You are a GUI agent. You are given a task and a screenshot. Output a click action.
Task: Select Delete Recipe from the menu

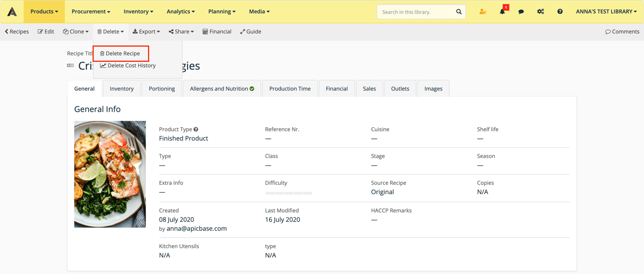120,54
